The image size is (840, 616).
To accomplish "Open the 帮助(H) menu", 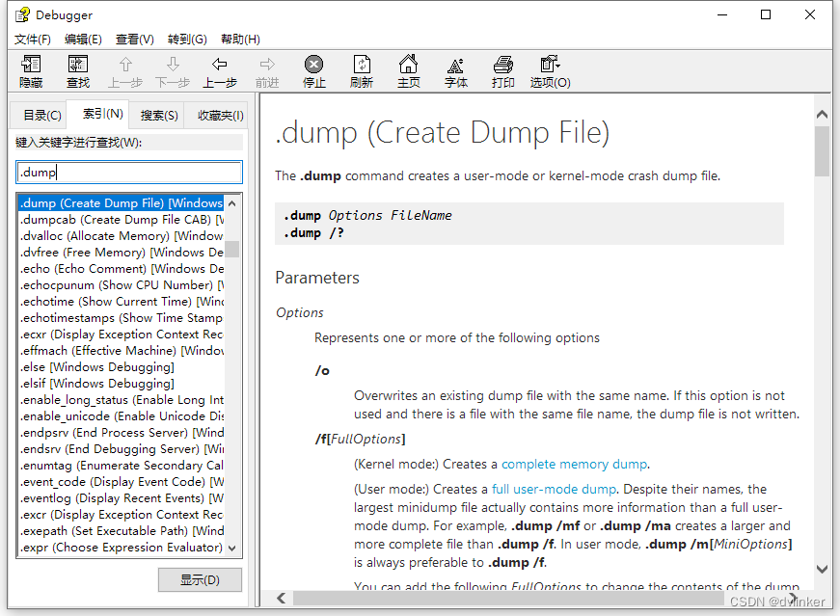I will pyautogui.click(x=240, y=40).
